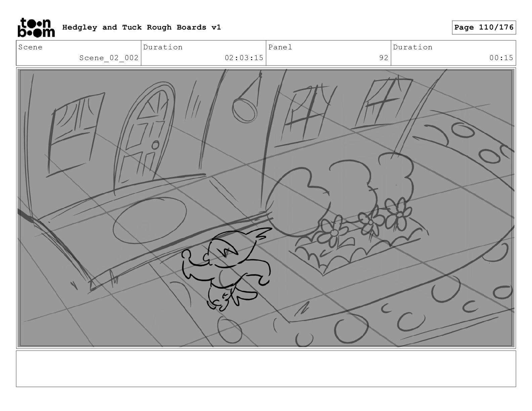
Task: Click the panel duration 00:15 value
Action: click(x=501, y=58)
